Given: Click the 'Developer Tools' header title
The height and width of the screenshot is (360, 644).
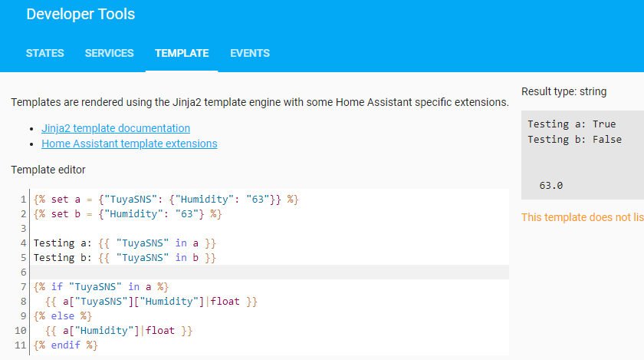Looking at the screenshot, I should coord(80,14).
